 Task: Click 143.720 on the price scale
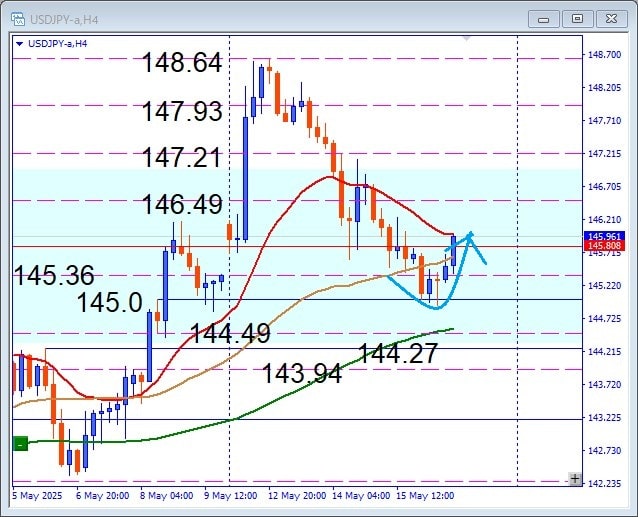pos(605,384)
